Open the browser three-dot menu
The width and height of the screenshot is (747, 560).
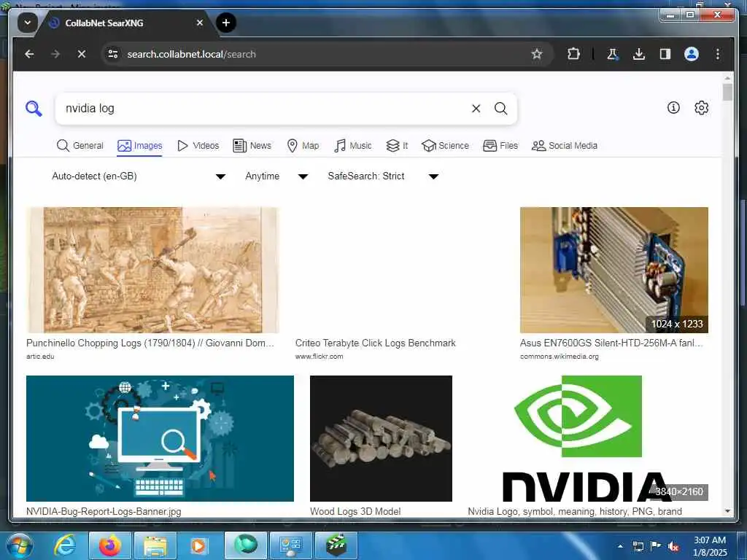718,54
